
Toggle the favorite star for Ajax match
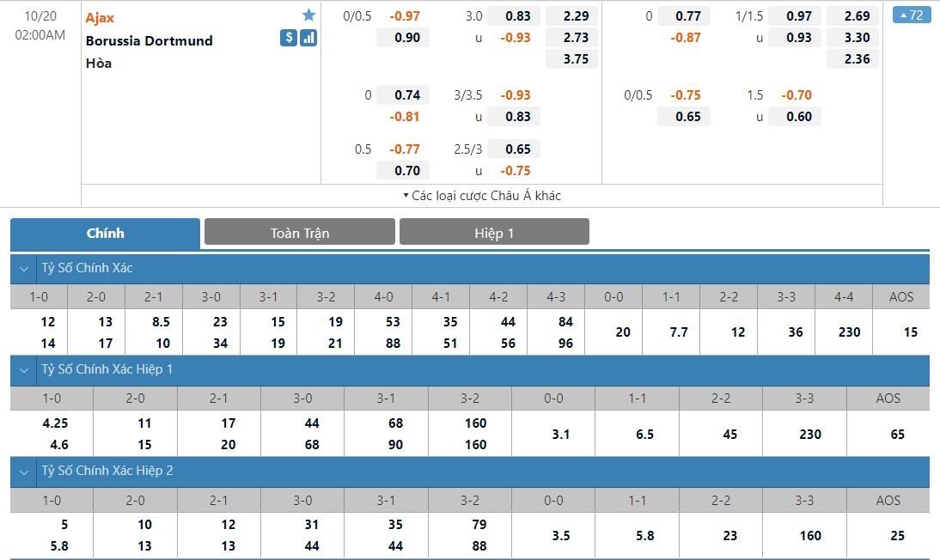click(308, 15)
